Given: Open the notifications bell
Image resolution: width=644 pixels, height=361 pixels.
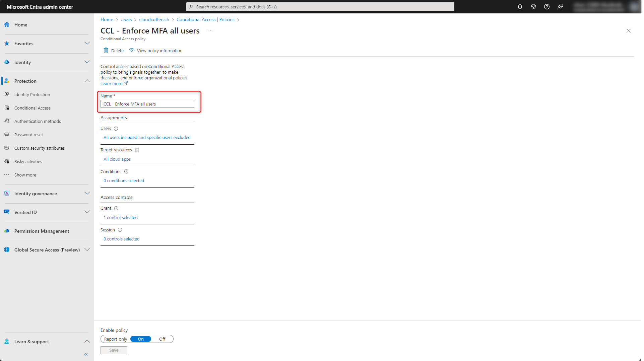Looking at the screenshot, I should (x=520, y=6).
